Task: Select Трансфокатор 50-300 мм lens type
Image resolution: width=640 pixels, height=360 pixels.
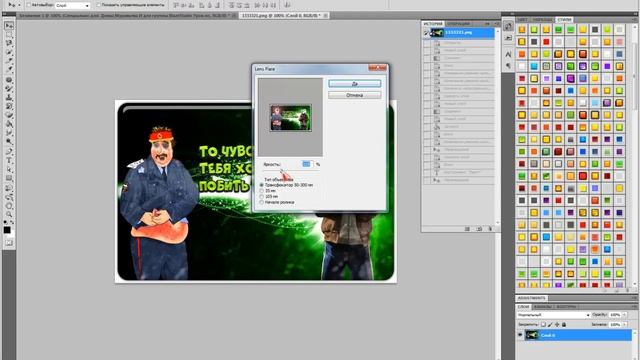Action: (x=262, y=185)
